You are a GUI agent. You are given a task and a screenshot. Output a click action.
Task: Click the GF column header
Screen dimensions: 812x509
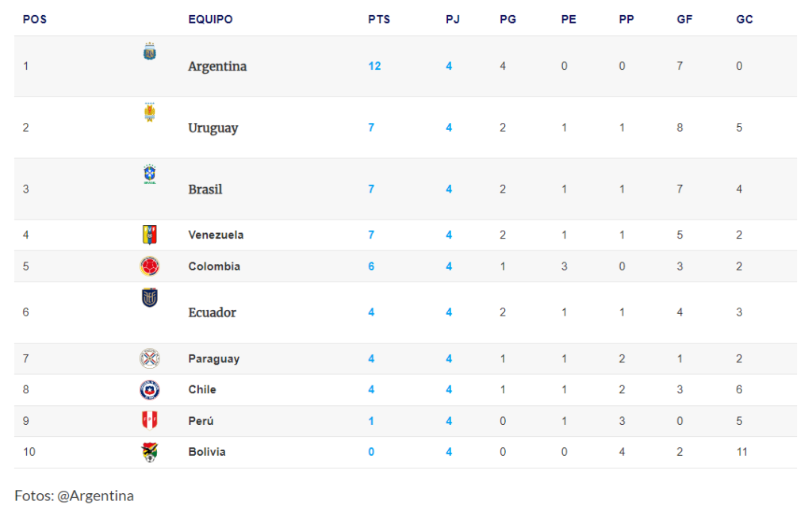coord(684,20)
